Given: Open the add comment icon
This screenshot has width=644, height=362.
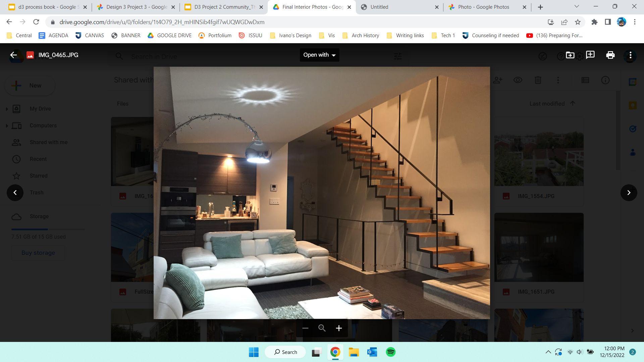Looking at the screenshot, I should (x=590, y=55).
